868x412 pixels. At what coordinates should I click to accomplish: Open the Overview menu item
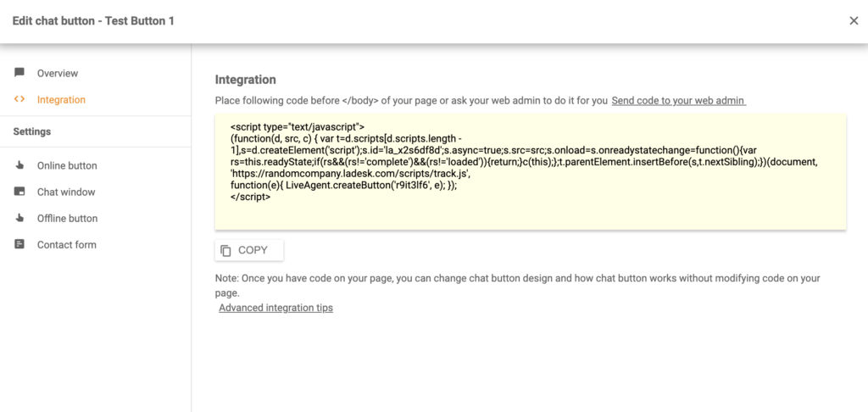[58, 74]
